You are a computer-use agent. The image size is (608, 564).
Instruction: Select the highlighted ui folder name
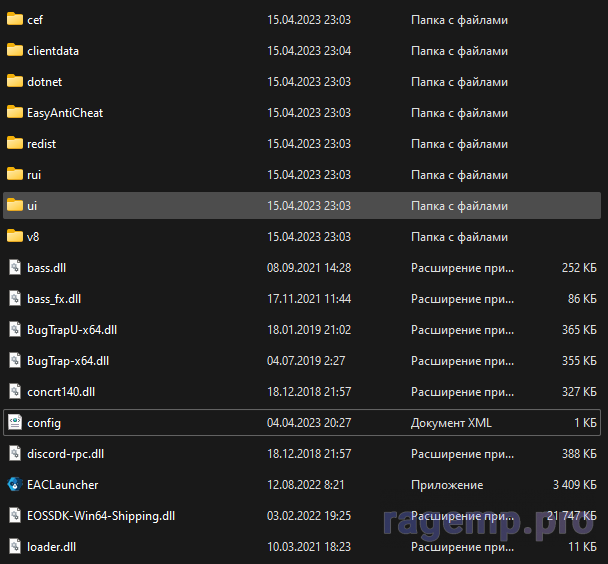[32, 206]
